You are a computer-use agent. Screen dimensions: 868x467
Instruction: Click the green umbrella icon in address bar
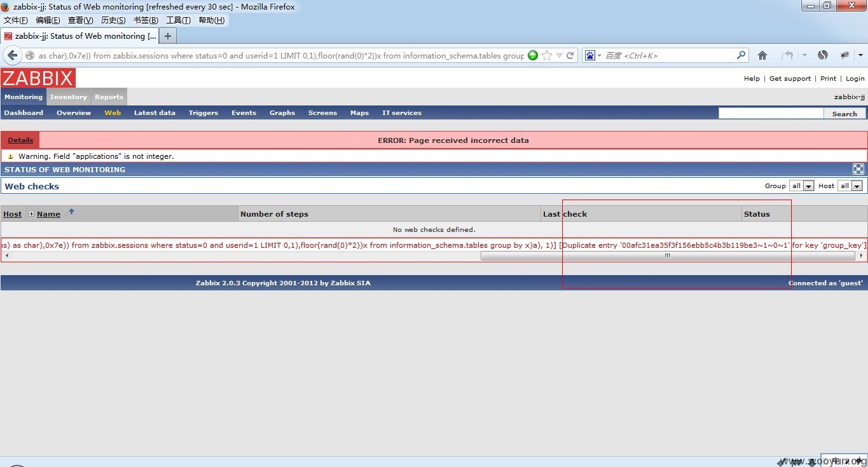(x=533, y=55)
